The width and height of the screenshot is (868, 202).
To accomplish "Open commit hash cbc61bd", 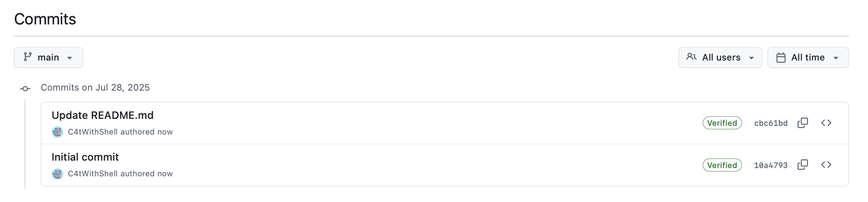I will click(x=771, y=124).
